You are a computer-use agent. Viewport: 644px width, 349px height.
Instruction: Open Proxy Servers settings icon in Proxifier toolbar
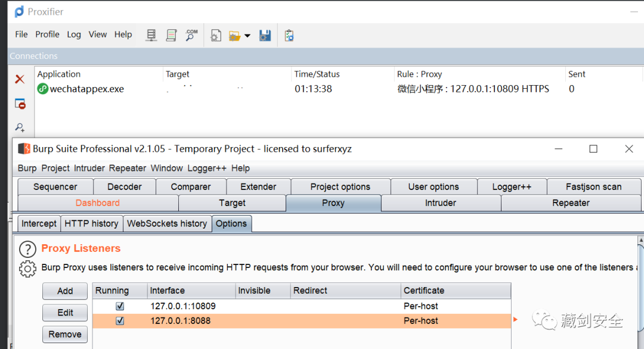click(151, 36)
